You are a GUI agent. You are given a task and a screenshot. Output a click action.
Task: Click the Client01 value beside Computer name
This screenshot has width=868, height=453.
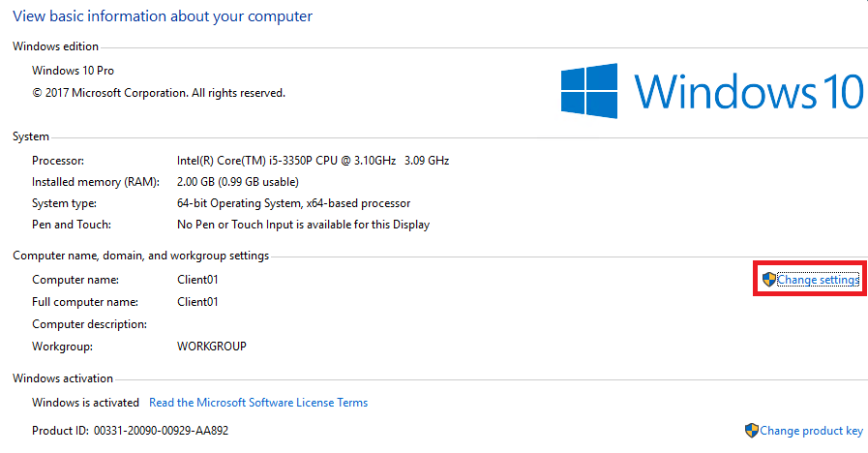point(197,280)
